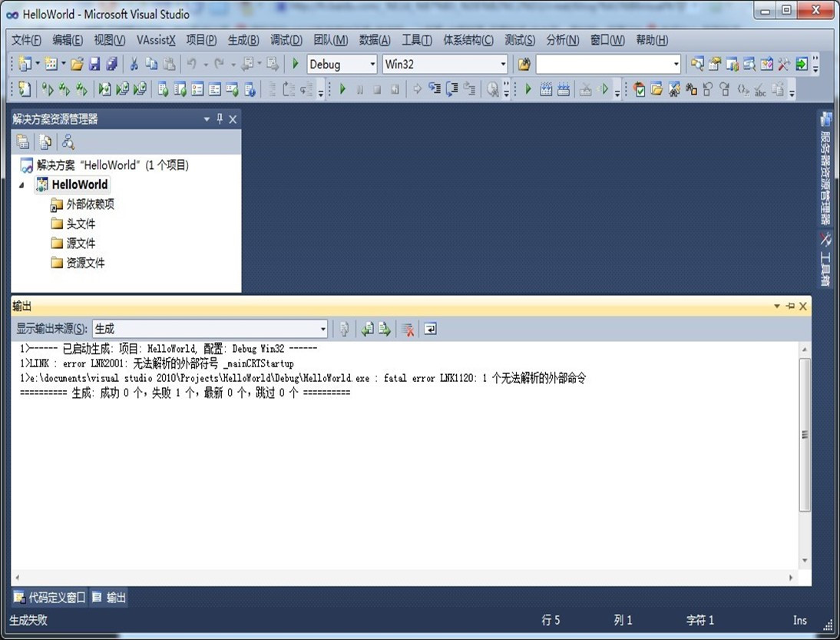Click the Stop debugging square icon
840x640 pixels.
[x=377, y=90]
